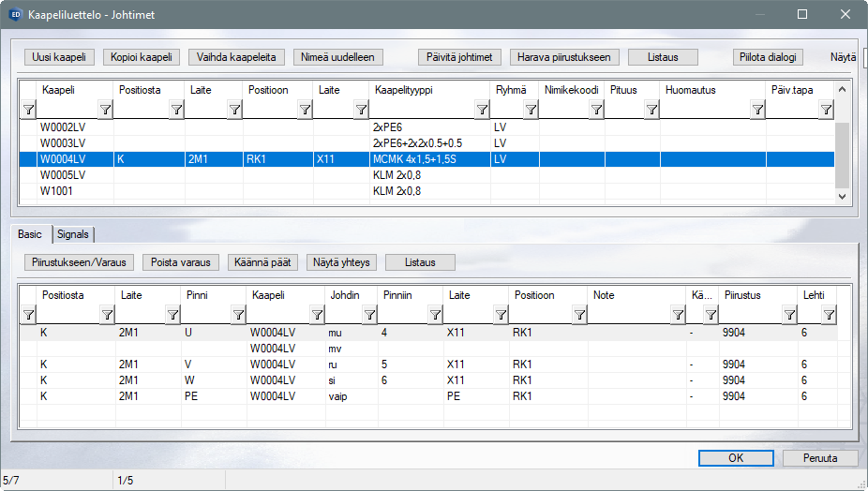Click the Johdin column filter icon

pos(367,315)
